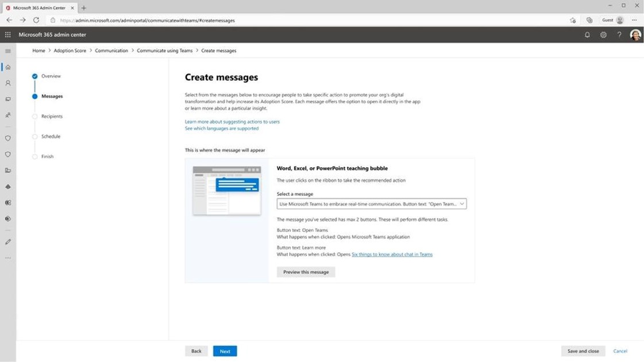Click the pencil customize icon in sidebar
Screen dimensions: 644x362
[8, 242]
